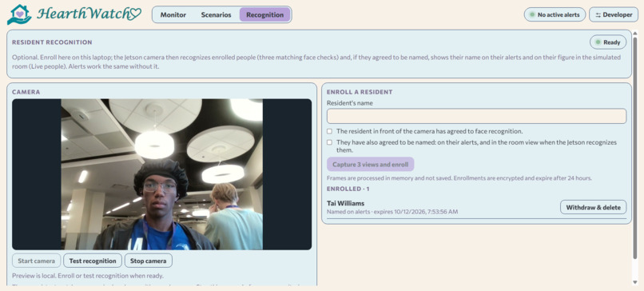Screen dimensions: 644x291
Task: Open the Monitor tab
Action: (x=173, y=15)
